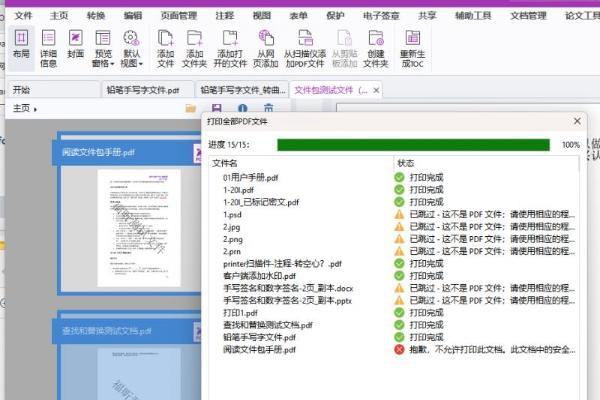
Task: Select the 2.png file row
Action: point(393,239)
